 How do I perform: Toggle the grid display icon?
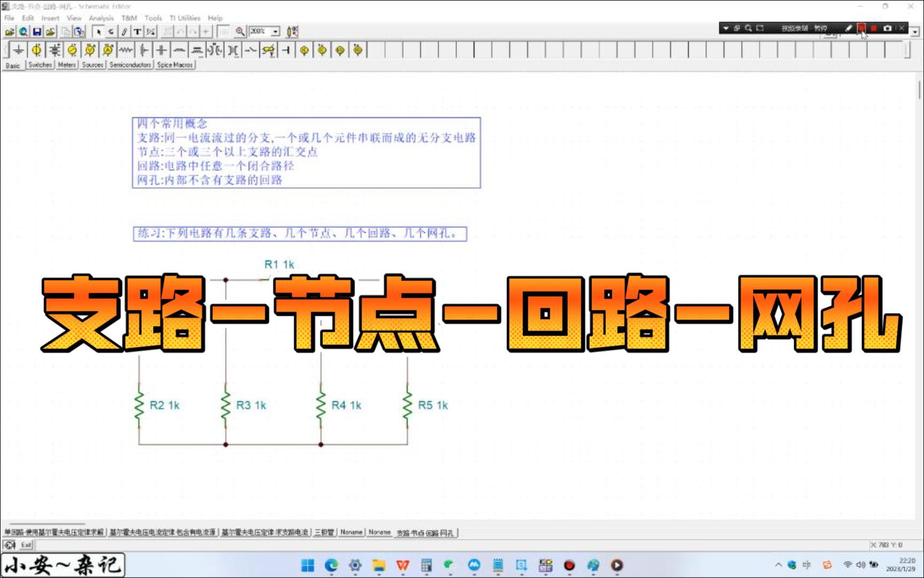tap(223, 31)
